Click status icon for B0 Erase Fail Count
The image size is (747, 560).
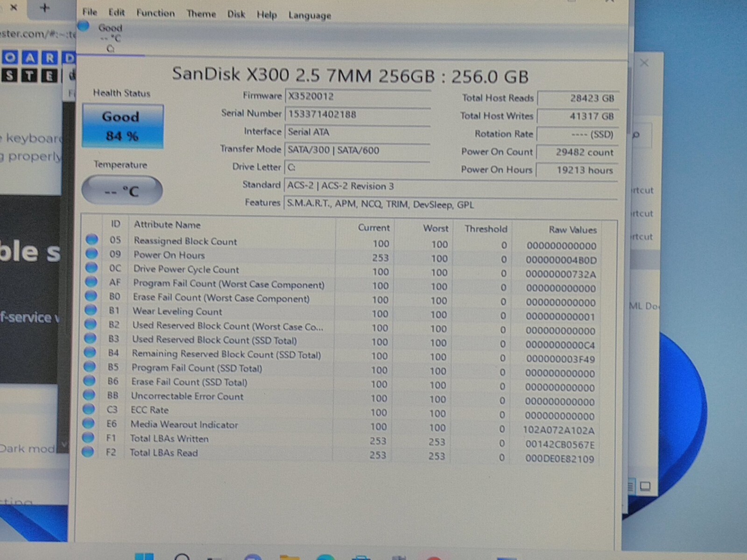91,296
